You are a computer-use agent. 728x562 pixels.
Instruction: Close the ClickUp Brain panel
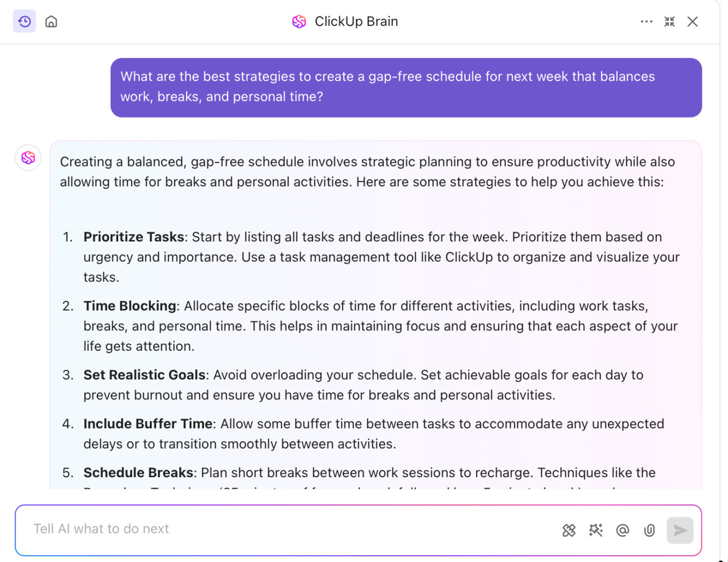(693, 21)
